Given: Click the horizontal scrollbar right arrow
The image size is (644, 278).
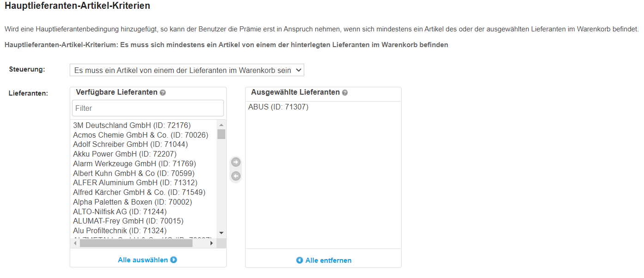Looking at the screenshot, I should [212, 243].
